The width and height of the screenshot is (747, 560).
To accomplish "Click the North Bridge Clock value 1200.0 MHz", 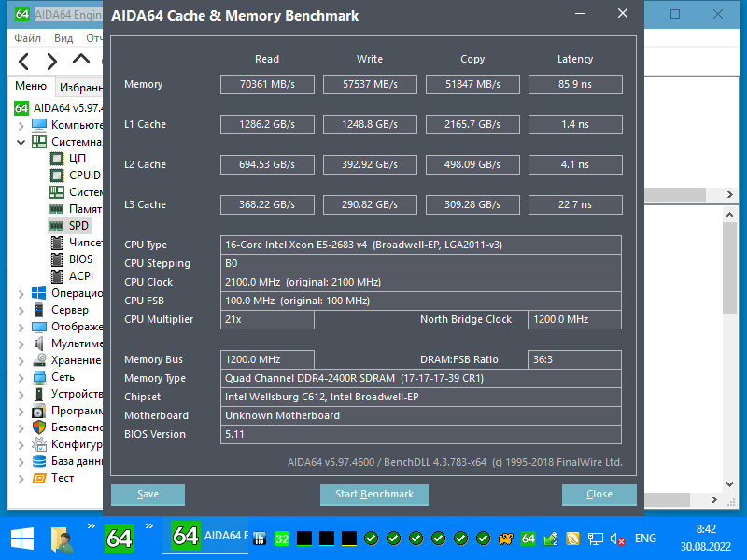I will 574,319.
